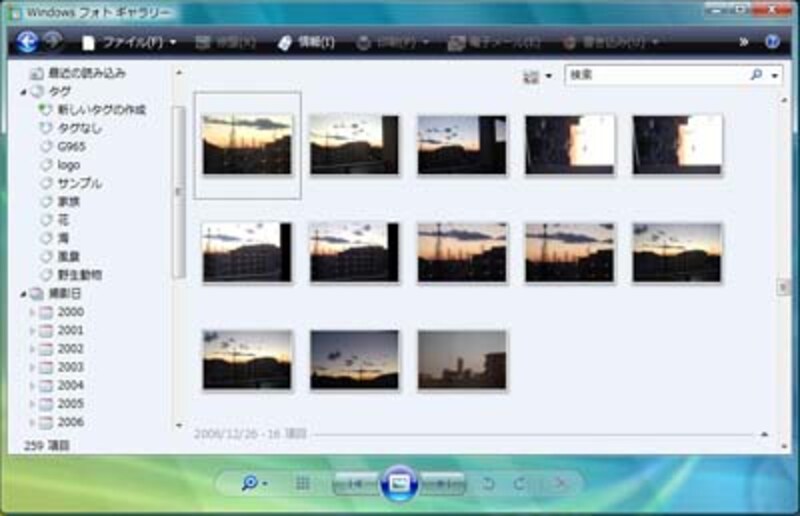Click the 電子メール e-mail toolbar button
The width and height of the screenshot is (800, 516).
[494, 43]
